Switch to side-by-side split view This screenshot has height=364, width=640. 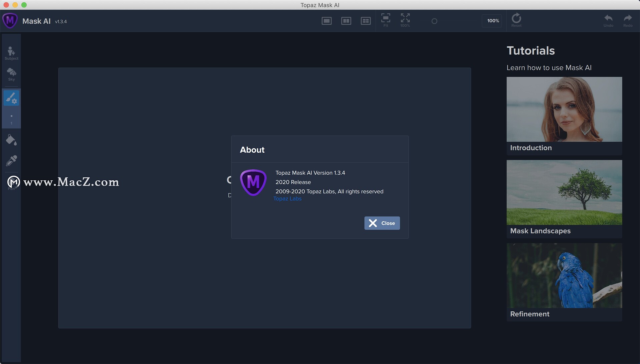346,21
